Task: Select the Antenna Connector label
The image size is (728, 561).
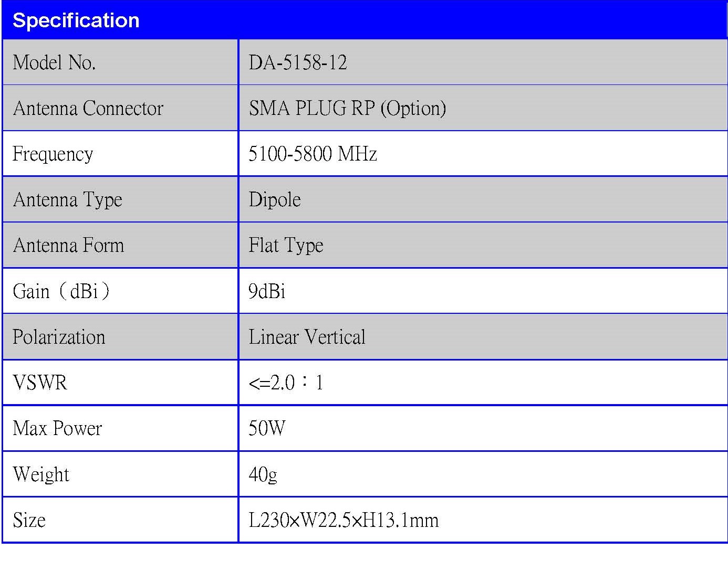Action: pyautogui.click(x=88, y=108)
